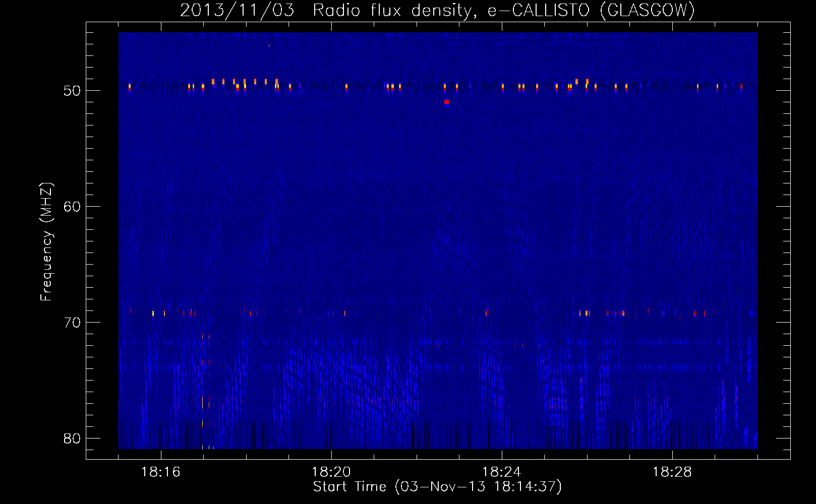The width and height of the screenshot is (816, 504).
Task: Click the plot title mentioning e-CALLISTO (GLASGOW)
Action: point(437,10)
